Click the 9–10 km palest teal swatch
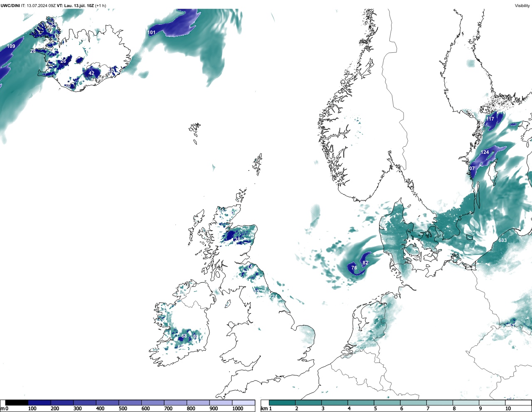Screen dimensions: 532x412 (492, 403)
